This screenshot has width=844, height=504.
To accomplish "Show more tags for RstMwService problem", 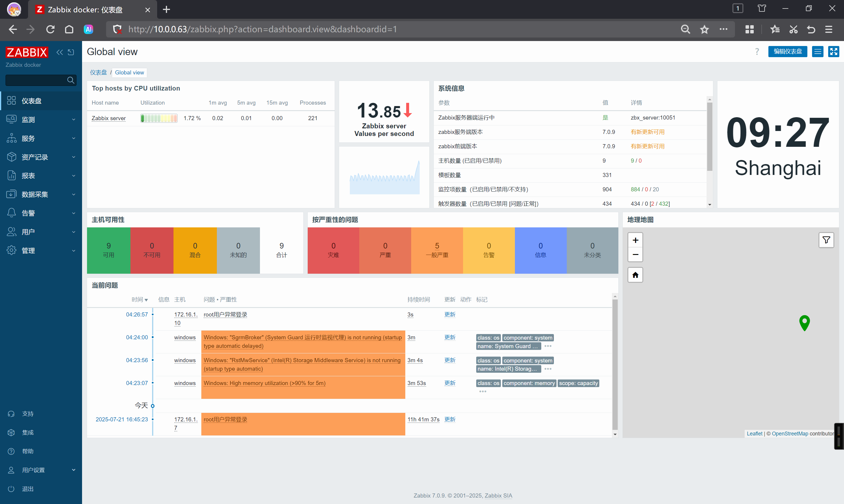I will [x=547, y=369].
